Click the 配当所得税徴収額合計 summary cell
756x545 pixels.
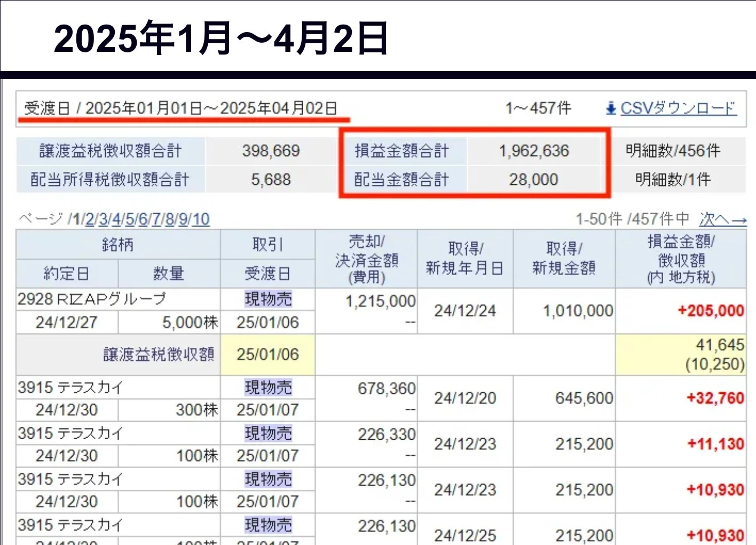pos(111,179)
